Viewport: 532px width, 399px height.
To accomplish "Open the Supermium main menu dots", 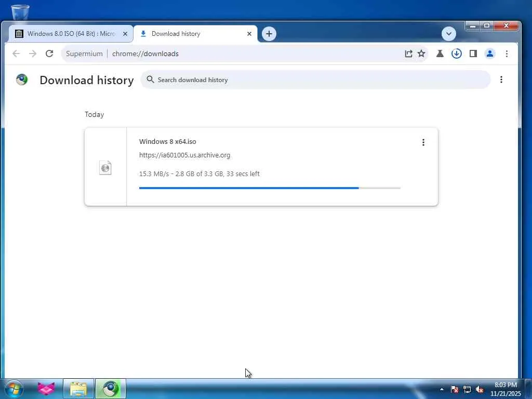I will (x=507, y=54).
